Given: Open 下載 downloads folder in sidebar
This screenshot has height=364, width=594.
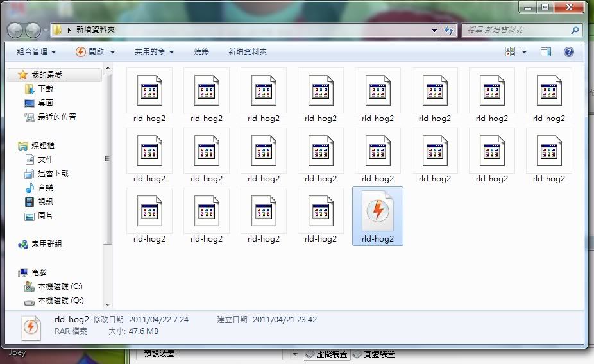Looking at the screenshot, I should [45, 89].
